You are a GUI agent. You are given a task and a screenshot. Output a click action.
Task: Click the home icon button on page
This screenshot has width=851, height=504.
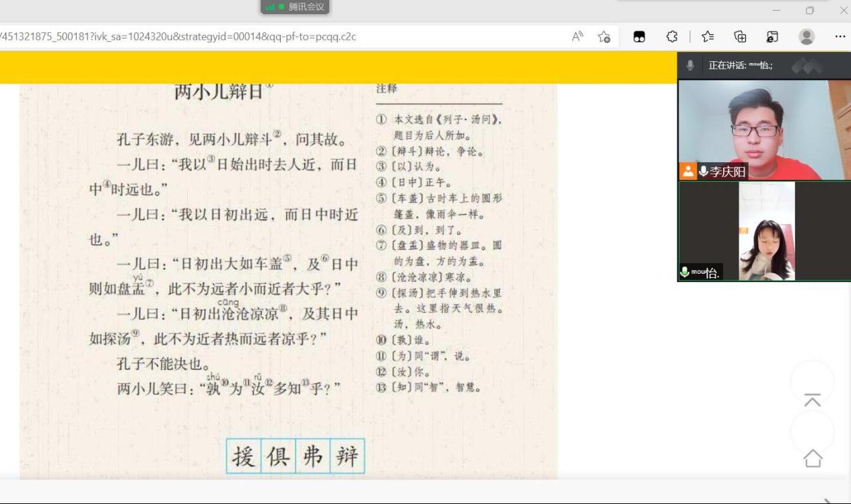[813, 458]
